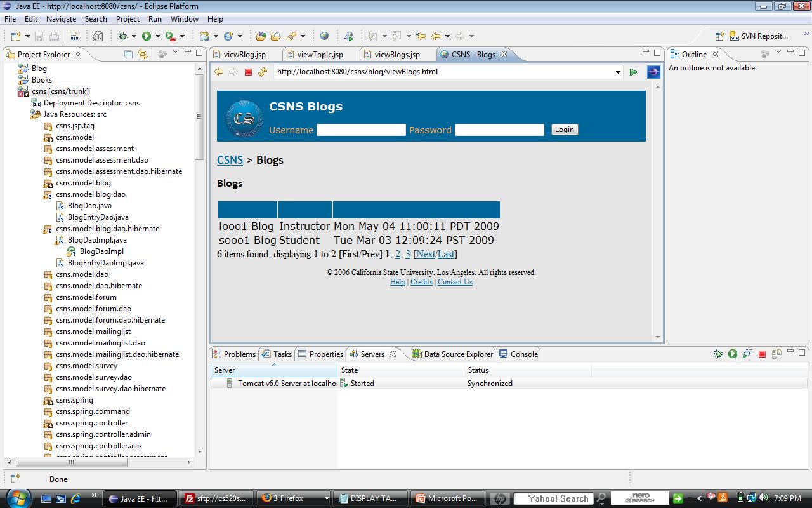The image size is (812, 508).
Task: Click Collapse All in Project Explorer
Action: tap(128, 55)
